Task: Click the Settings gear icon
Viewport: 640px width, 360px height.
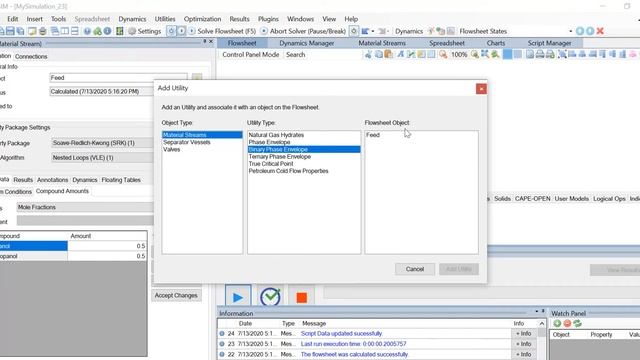Action: 132,31
